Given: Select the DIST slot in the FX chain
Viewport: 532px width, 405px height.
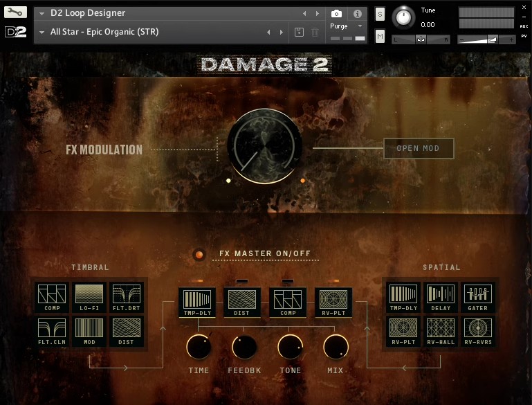Looking at the screenshot, I should click(242, 303).
